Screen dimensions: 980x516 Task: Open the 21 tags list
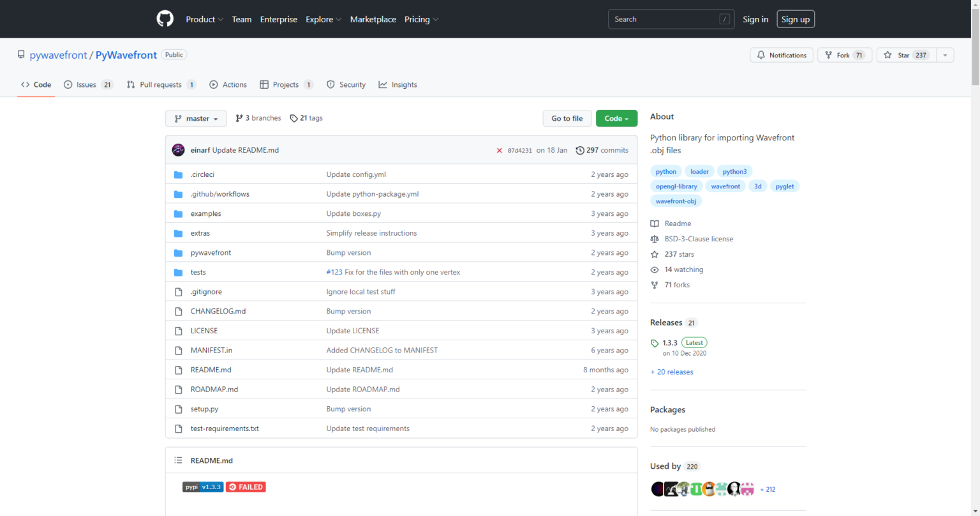click(x=306, y=118)
